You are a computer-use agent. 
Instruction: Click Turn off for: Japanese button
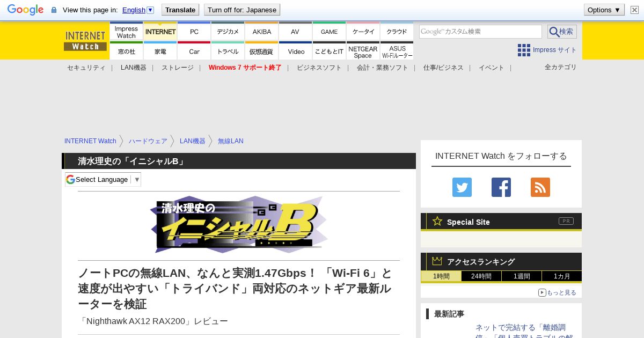click(242, 10)
